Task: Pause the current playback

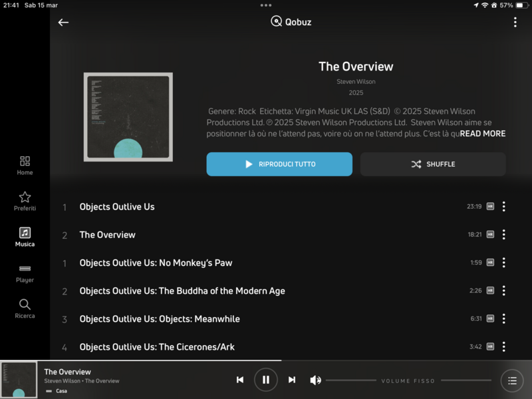Action: 265,380
